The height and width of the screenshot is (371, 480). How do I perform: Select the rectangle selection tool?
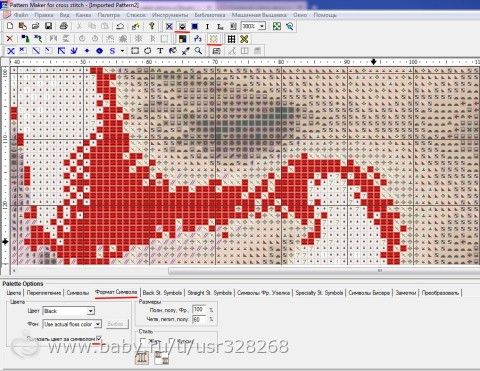coord(135,51)
